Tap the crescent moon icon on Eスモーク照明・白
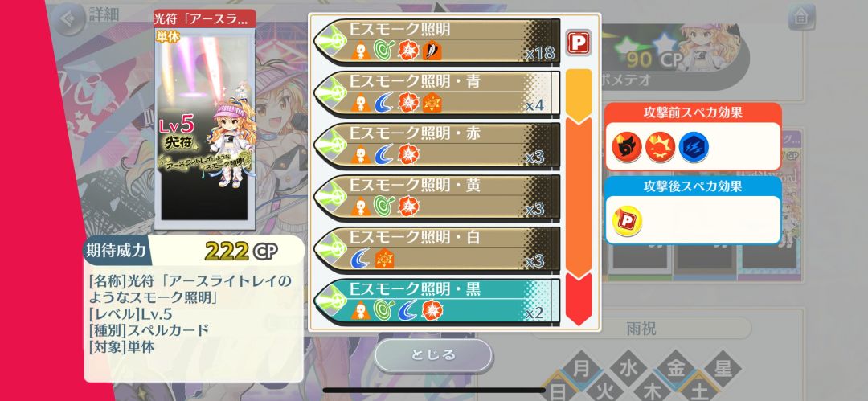 tap(360, 259)
